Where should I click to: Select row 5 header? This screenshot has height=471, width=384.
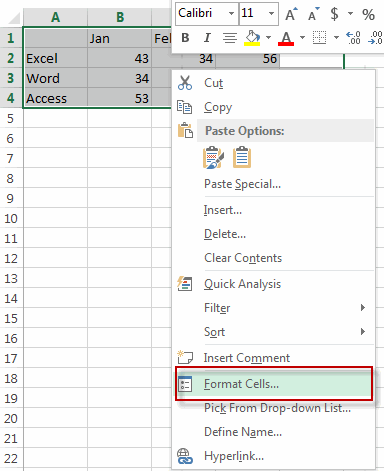click(x=11, y=118)
